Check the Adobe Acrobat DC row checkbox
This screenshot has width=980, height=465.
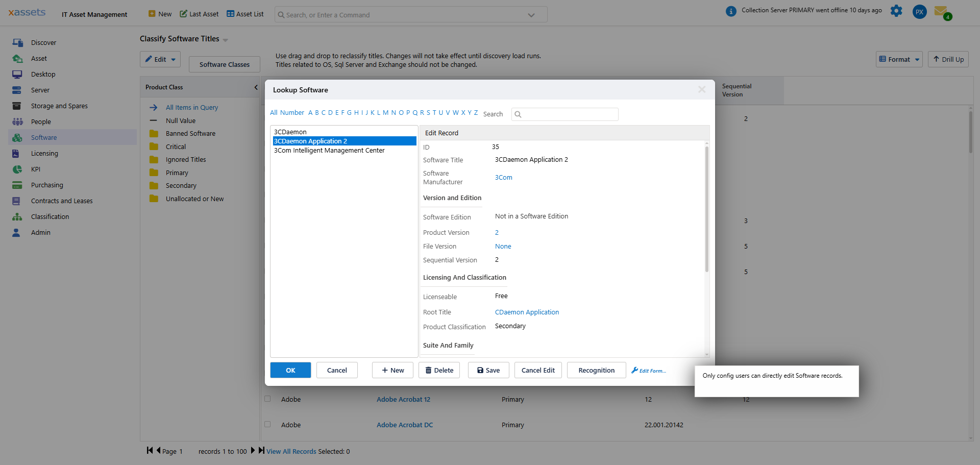point(267,424)
